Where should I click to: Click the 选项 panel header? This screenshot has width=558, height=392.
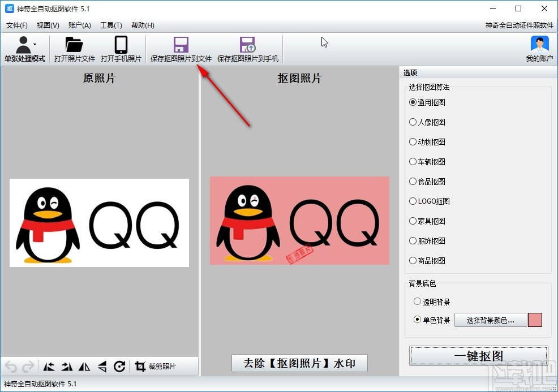point(478,72)
